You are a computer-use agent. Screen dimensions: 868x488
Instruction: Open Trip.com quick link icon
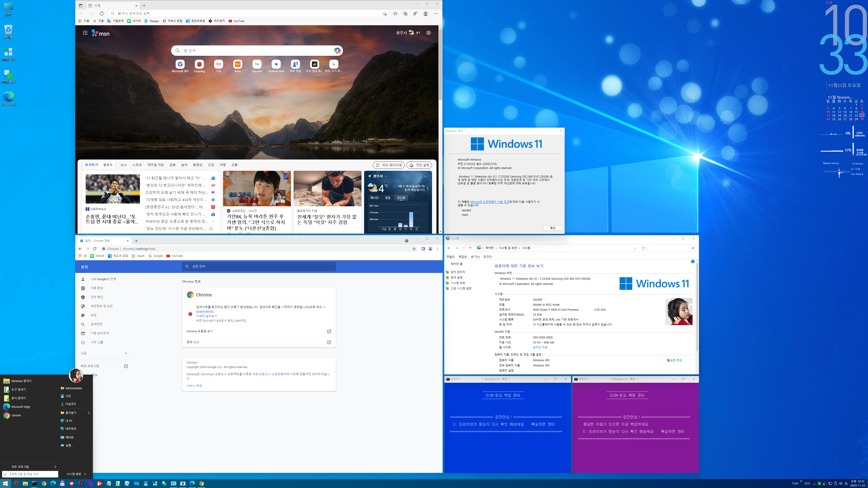click(257, 64)
